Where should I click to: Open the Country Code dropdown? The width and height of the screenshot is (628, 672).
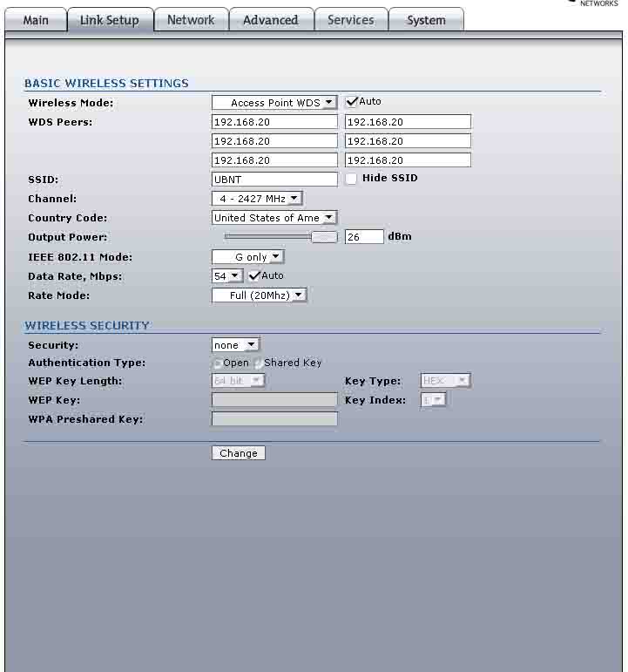click(x=274, y=218)
